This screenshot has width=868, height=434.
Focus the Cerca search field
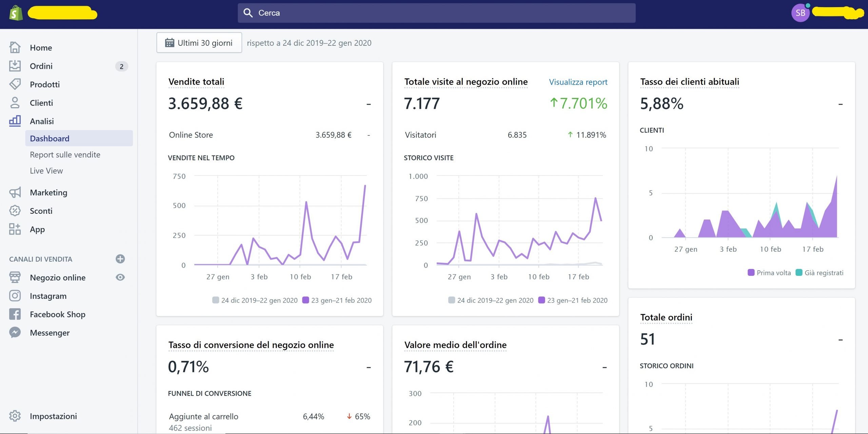tap(436, 13)
